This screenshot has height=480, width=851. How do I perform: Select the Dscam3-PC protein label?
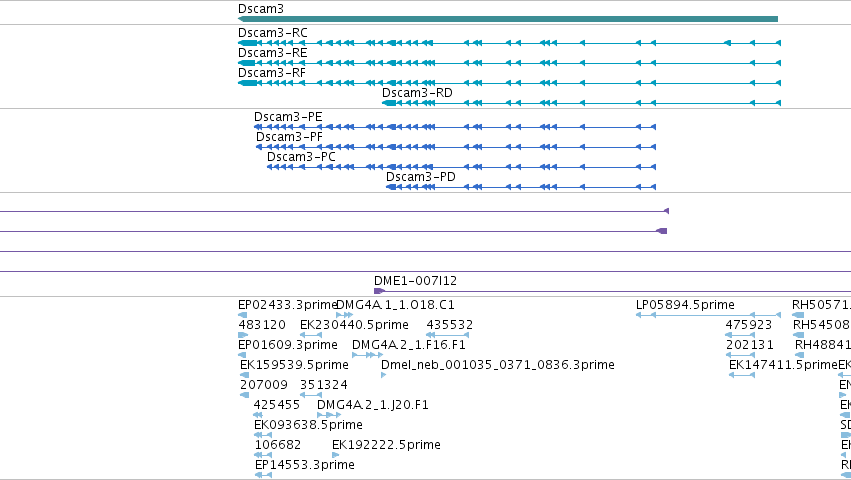(301, 157)
